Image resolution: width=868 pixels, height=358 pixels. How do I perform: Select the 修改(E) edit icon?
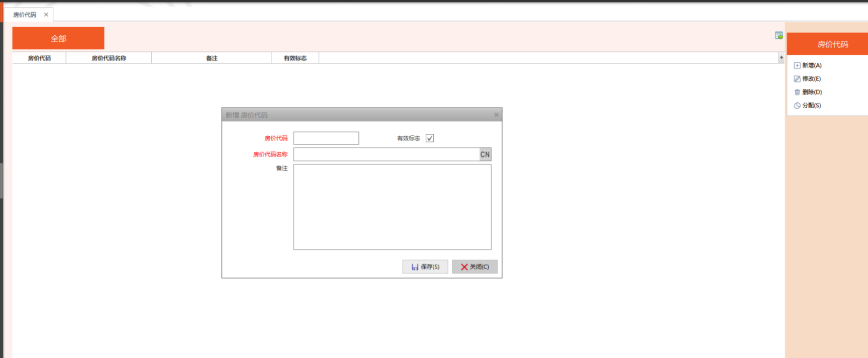[797, 79]
